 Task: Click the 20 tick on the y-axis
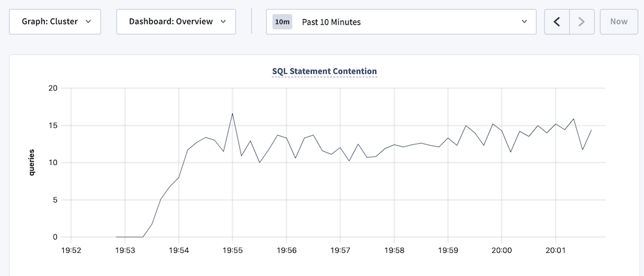[x=53, y=88]
